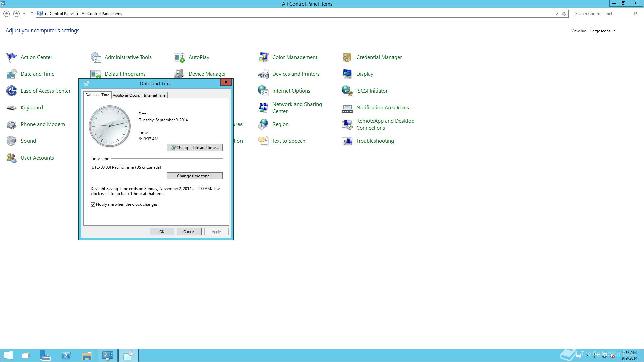Open Server Manager from the taskbar
The image size is (644, 362).
click(45, 355)
